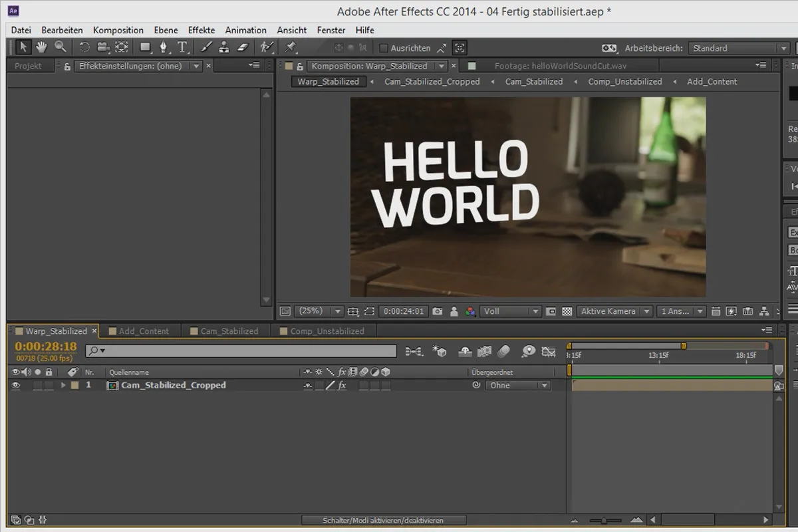Select the Pen tool
The image size is (798, 532).
pos(164,47)
